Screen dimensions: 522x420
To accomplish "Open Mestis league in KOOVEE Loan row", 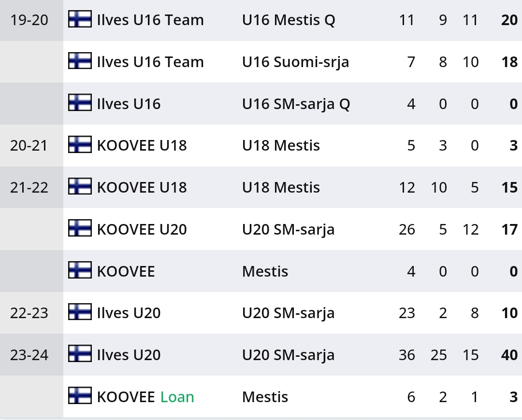I will (265, 397).
